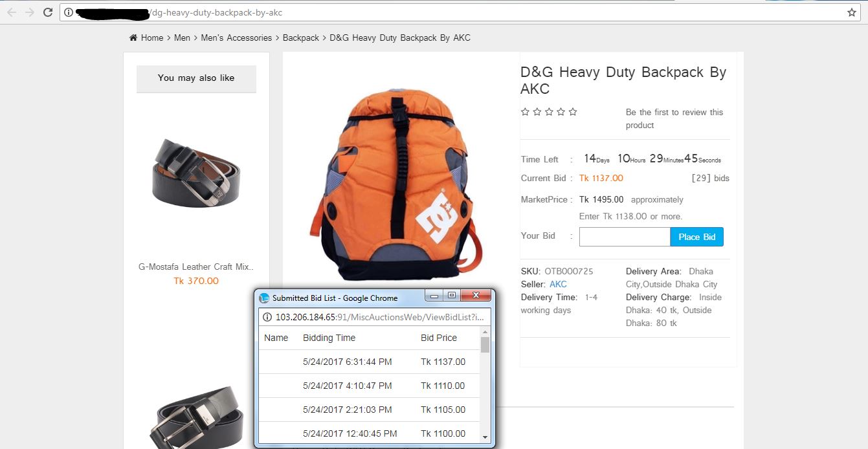Click the Bidding Time column header

pos(329,338)
